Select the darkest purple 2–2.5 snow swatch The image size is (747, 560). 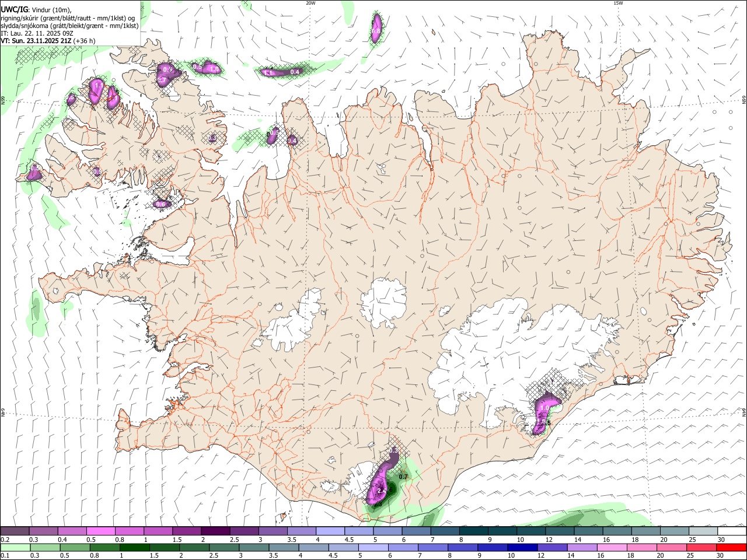[x=215, y=531]
